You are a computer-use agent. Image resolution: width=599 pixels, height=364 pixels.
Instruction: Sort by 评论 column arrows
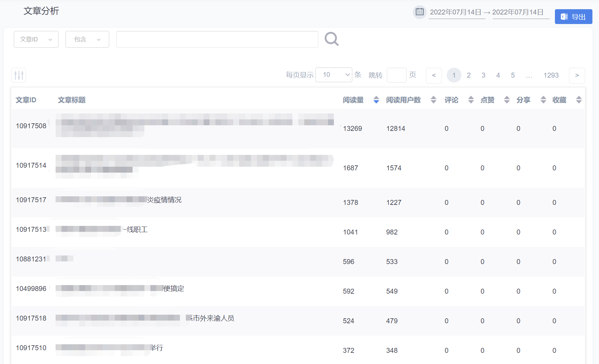click(471, 100)
